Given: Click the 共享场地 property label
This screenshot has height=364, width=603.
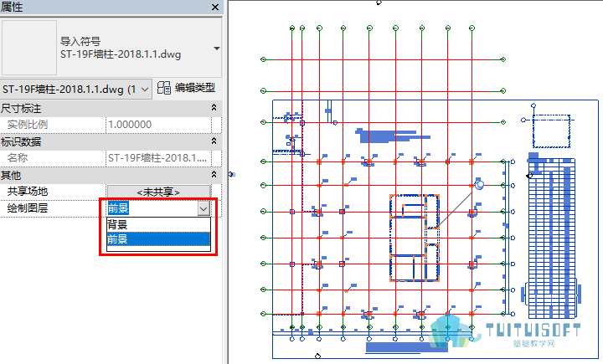Looking at the screenshot, I should coord(28,192).
